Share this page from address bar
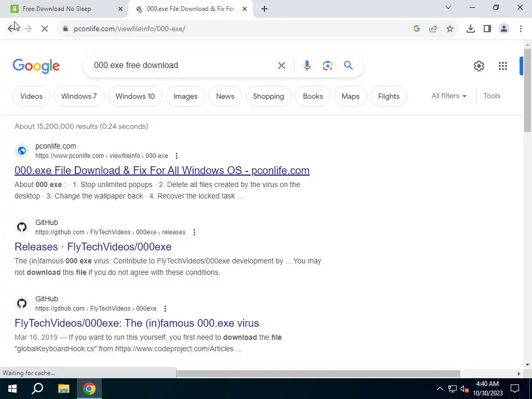 coord(433,29)
